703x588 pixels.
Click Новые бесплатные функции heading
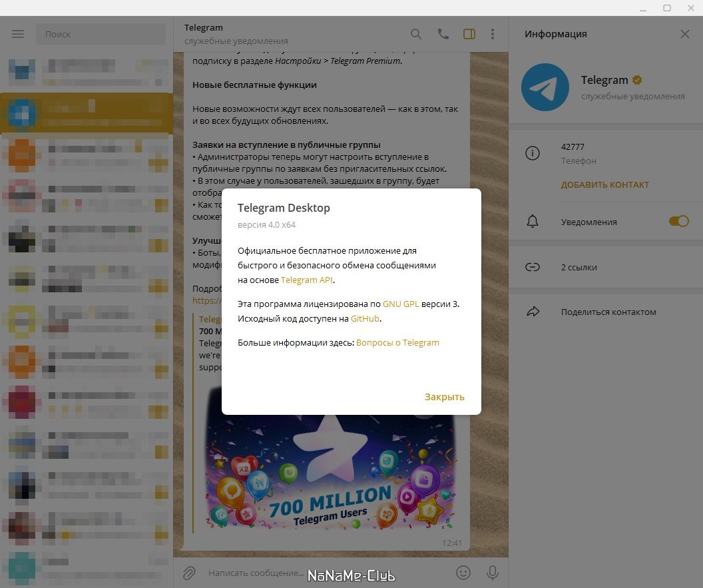point(255,85)
